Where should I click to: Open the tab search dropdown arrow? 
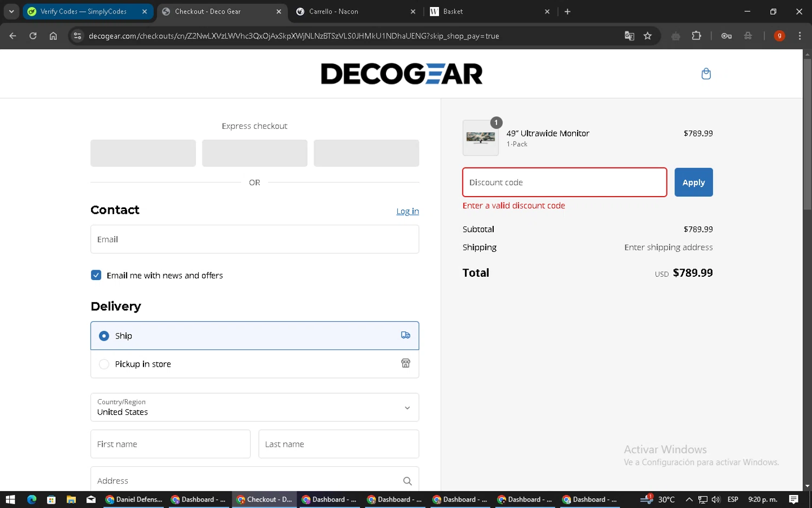coord(11,11)
